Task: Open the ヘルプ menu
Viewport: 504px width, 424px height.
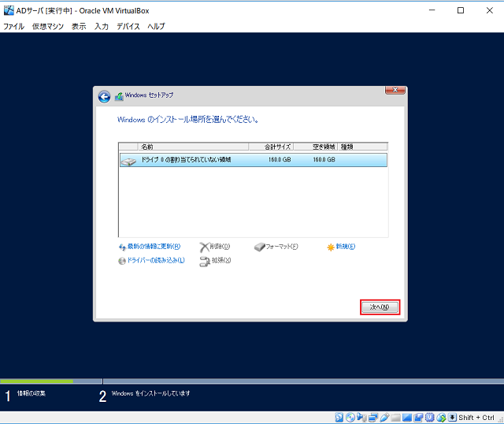Action: (156, 26)
